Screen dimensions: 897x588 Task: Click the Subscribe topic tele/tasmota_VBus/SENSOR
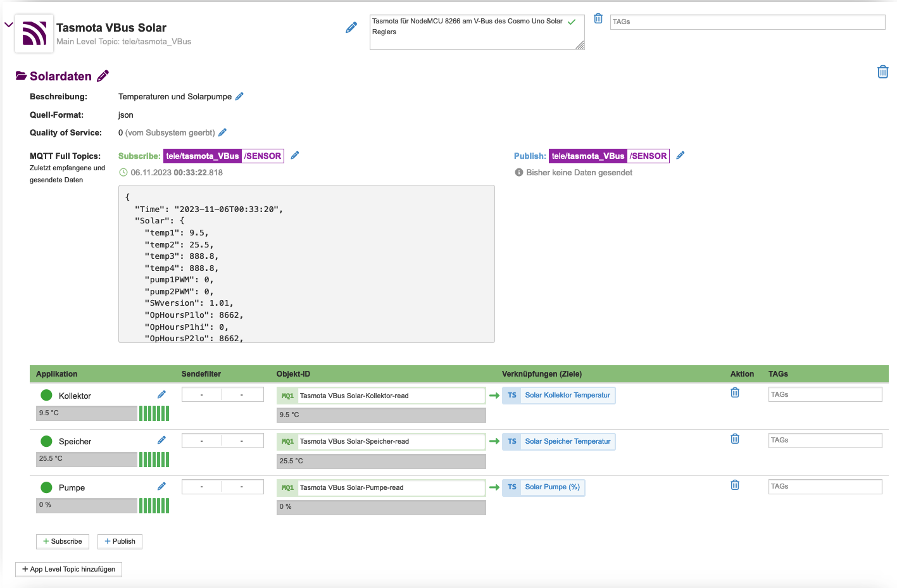point(223,156)
